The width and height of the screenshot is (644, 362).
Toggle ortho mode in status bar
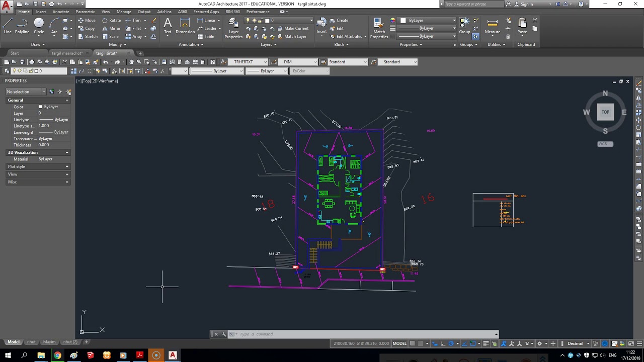pos(443,343)
